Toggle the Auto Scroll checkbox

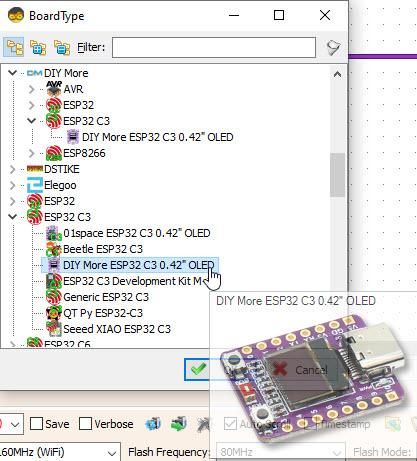pos(230,424)
